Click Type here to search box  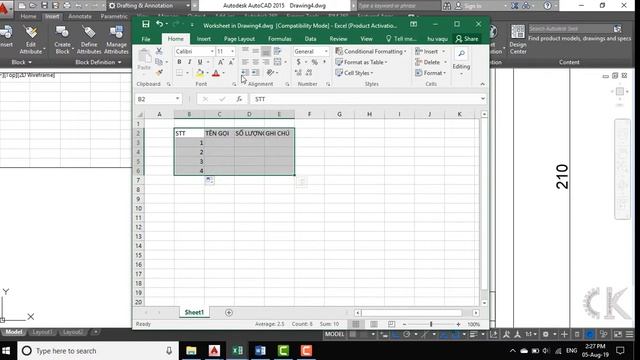click(x=98, y=351)
